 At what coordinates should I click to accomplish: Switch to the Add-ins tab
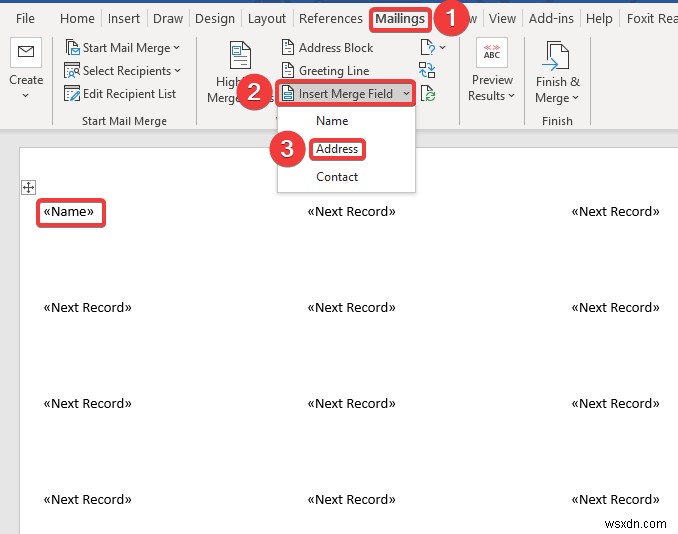click(x=551, y=19)
